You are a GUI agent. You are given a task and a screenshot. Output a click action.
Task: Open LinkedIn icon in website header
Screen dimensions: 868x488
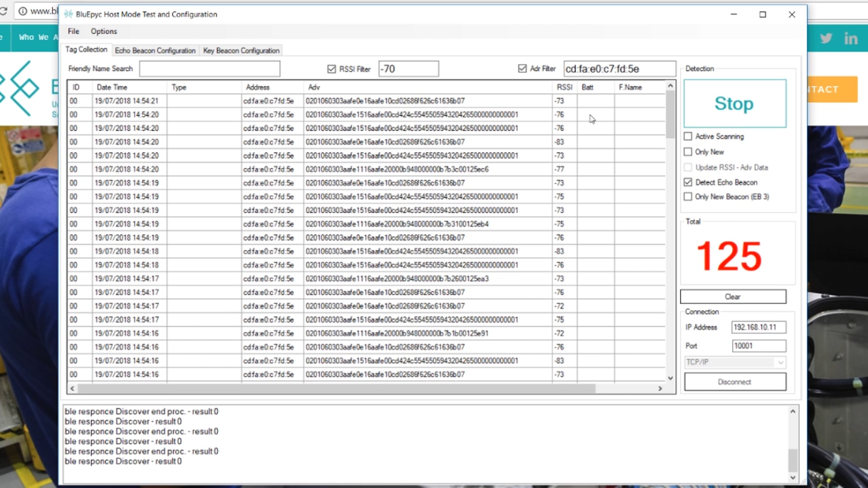click(x=851, y=38)
